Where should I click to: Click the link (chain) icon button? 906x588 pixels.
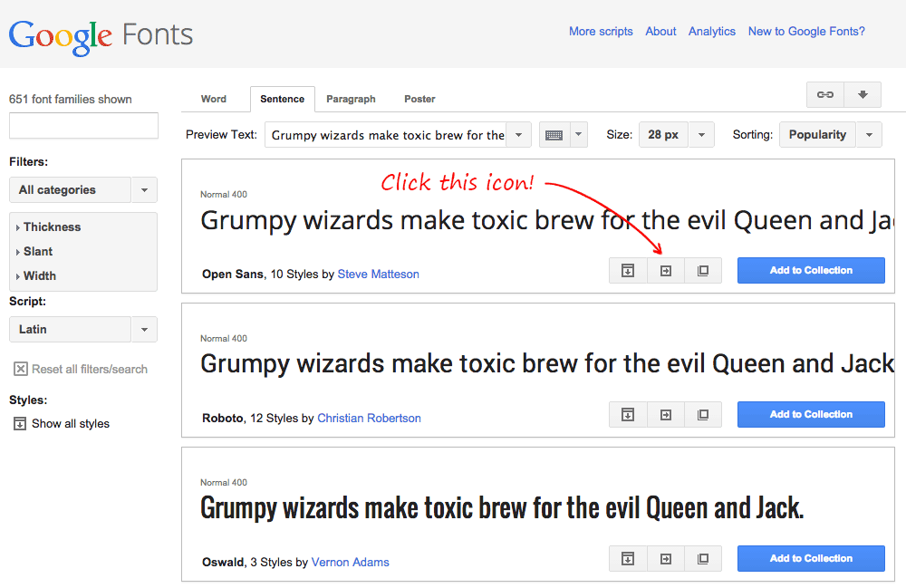[825, 95]
